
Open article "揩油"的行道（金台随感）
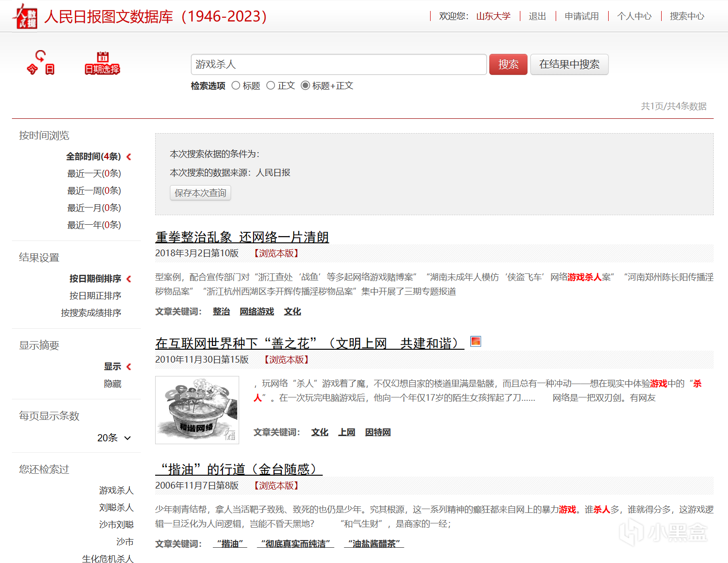coord(239,469)
